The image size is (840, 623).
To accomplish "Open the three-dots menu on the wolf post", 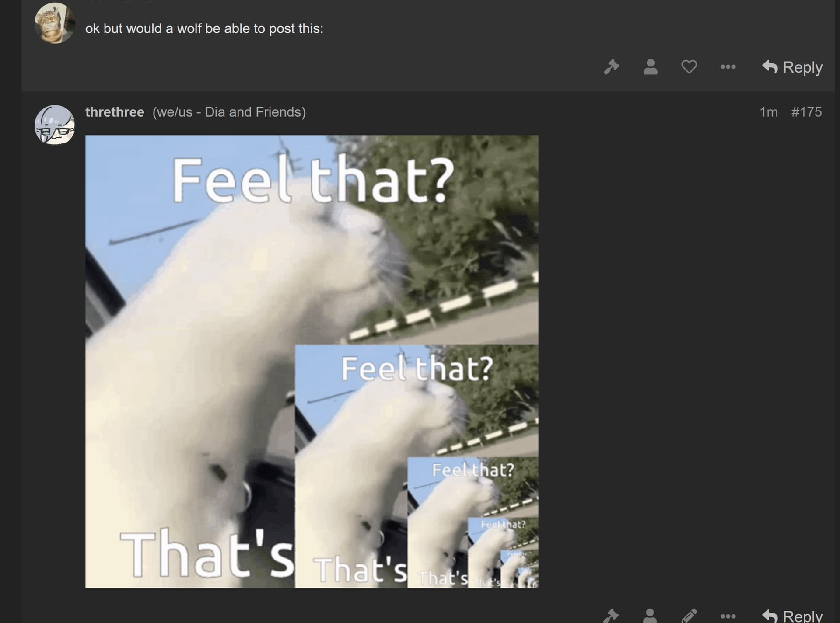I will click(x=728, y=67).
